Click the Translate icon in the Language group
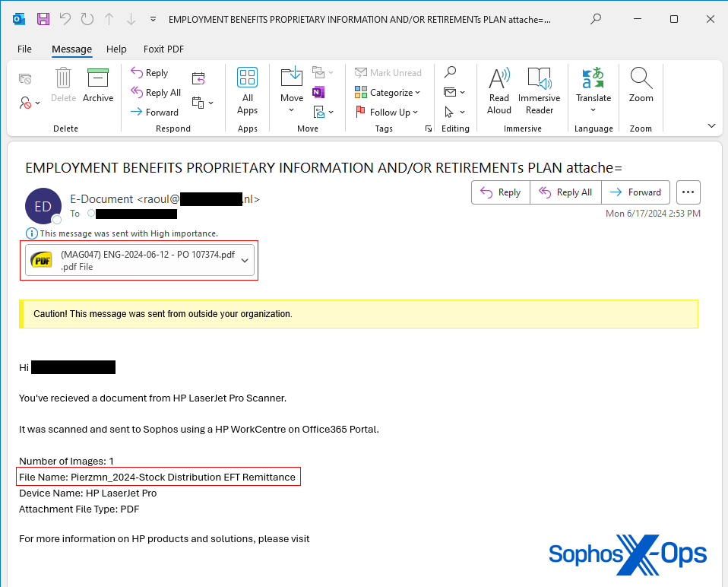The height and width of the screenshot is (587, 728). point(593,85)
